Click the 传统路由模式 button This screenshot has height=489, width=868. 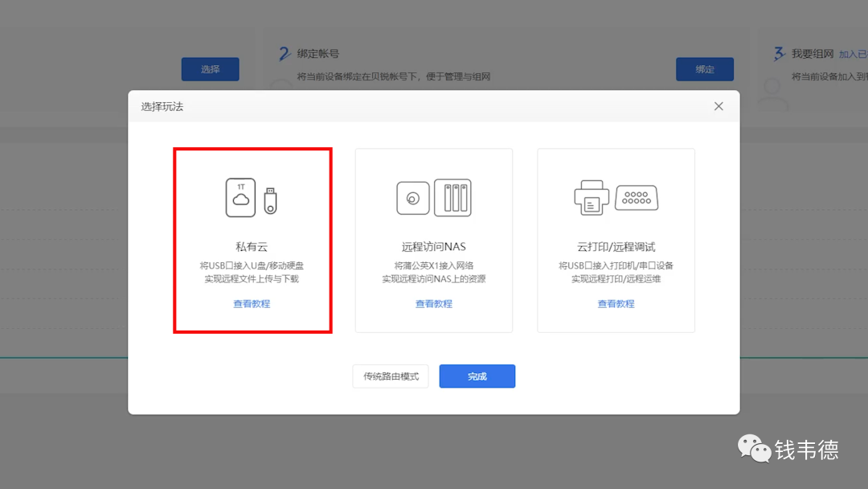[x=391, y=376]
